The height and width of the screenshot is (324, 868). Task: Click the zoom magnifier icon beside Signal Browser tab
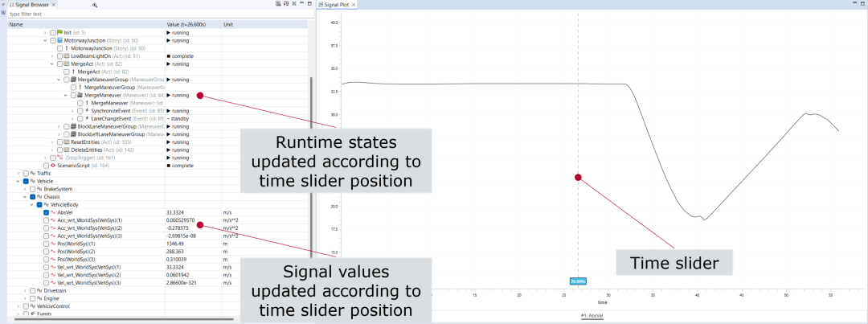point(95,5)
